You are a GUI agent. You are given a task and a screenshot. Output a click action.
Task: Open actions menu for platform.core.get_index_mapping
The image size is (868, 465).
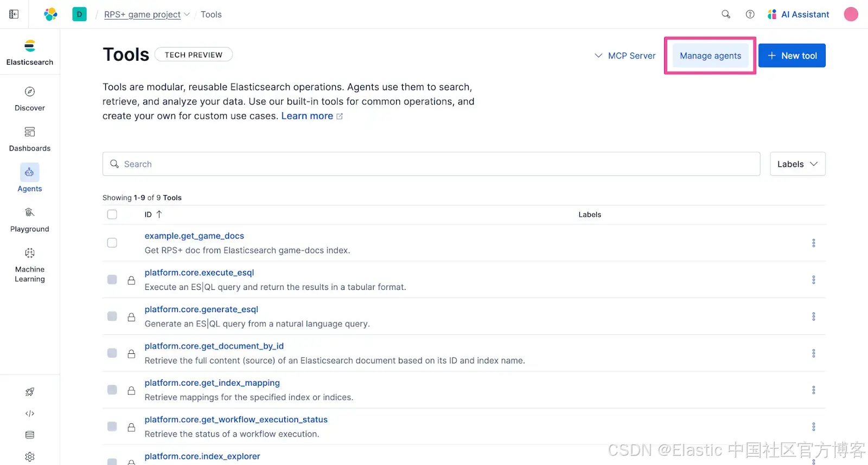[813, 390]
